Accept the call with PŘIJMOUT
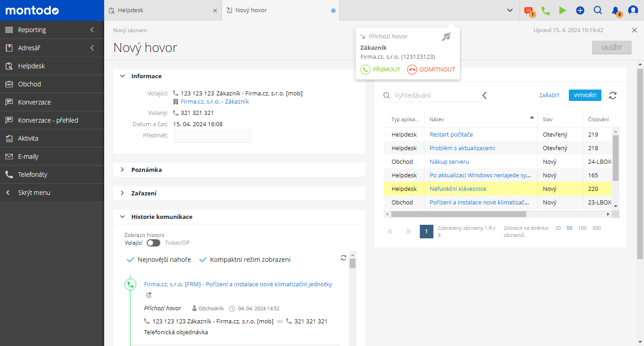 (x=380, y=70)
